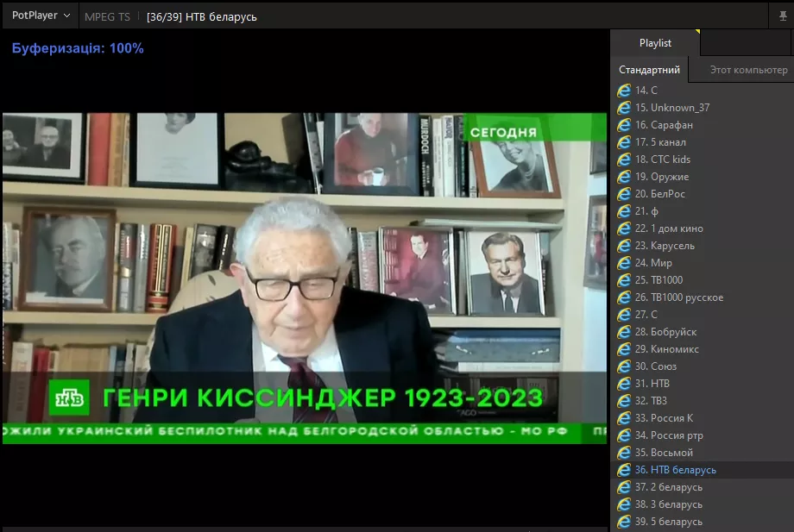
Task: Select the Стандартний playlist tab
Action: [649, 70]
